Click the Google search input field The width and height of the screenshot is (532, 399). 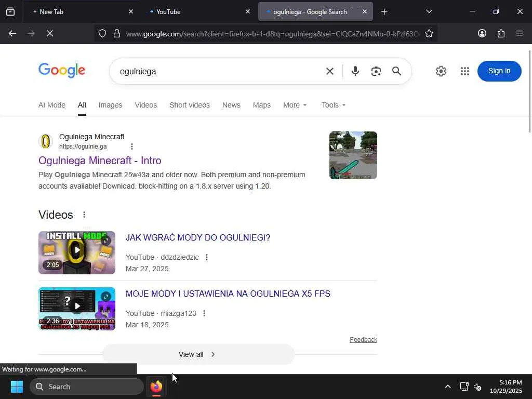point(217,71)
